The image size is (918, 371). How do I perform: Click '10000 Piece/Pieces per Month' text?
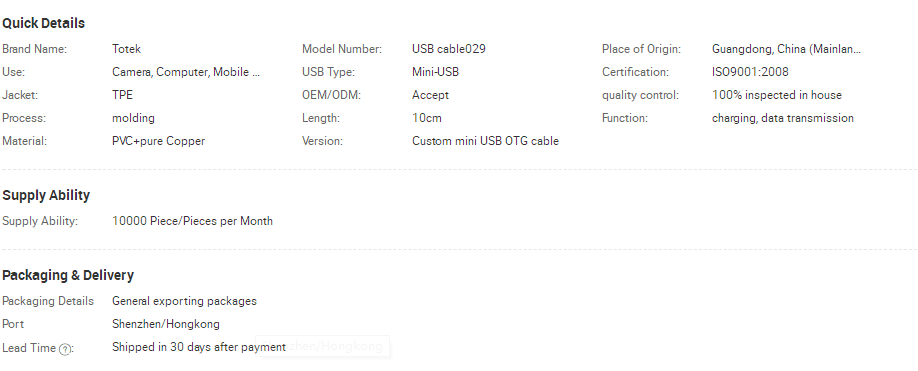tap(193, 221)
